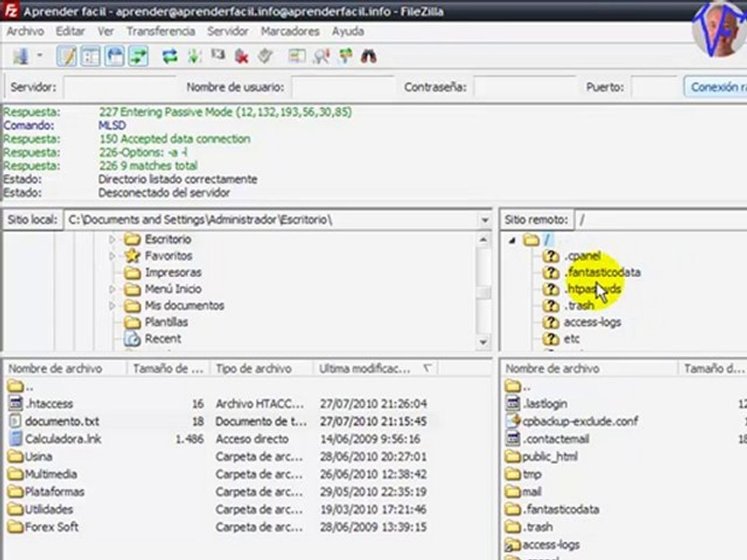This screenshot has height=560, width=747.
Task: Go to local parent folder entry
Action: point(21,387)
